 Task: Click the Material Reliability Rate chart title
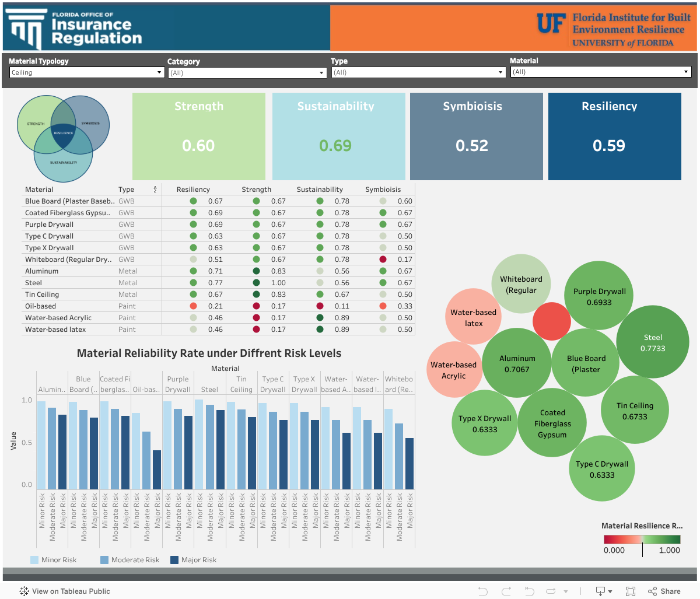(x=209, y=353)
